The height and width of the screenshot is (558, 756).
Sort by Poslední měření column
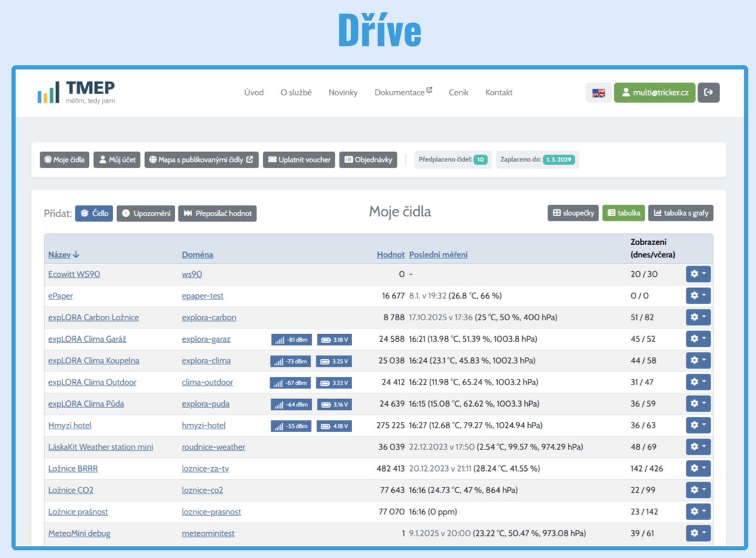pyautogui.click(x=438, y=255)
